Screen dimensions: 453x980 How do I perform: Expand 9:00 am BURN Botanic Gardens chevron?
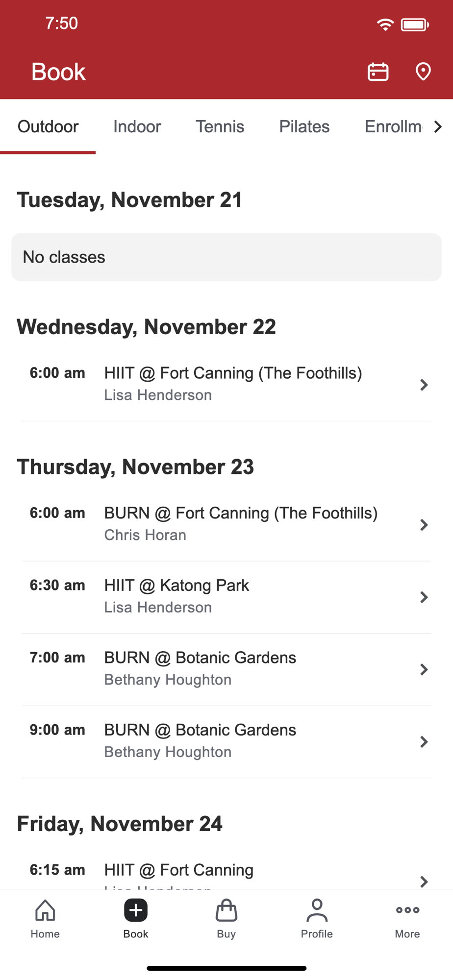(424, 742)
